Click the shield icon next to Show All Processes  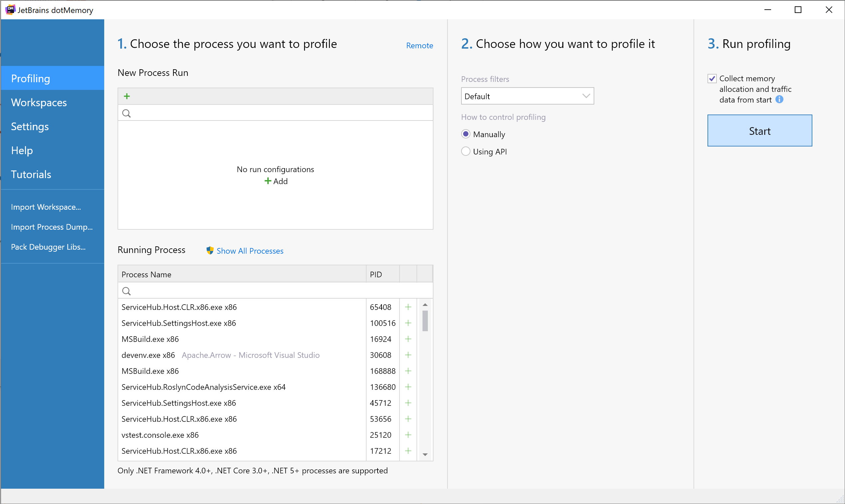(x=210, y=251)
